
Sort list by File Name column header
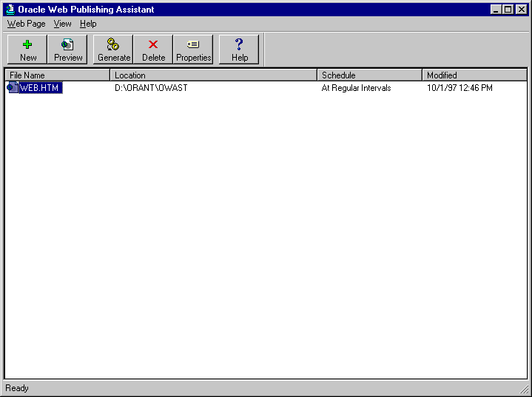tap(58, 75)
